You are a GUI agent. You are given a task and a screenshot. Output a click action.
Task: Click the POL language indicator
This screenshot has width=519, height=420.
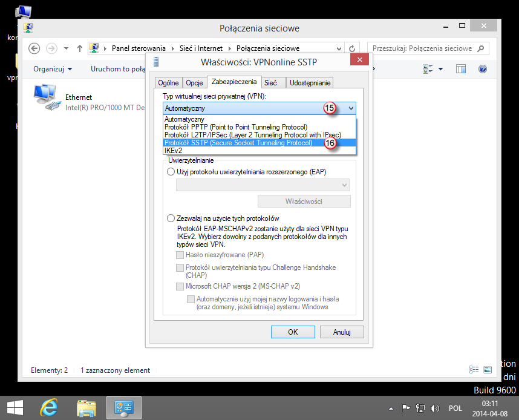click(x=455, y=409)
